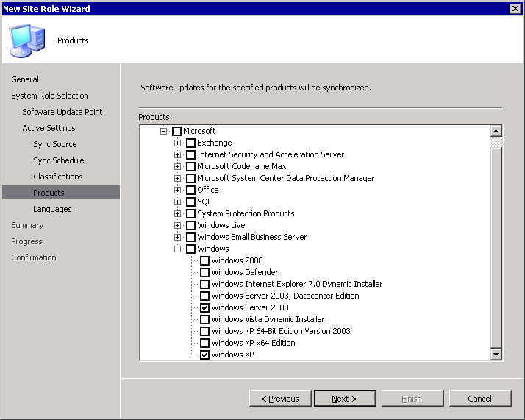Click the Previous button
Viewport: 525px width, 420px height.
point(280,399)
